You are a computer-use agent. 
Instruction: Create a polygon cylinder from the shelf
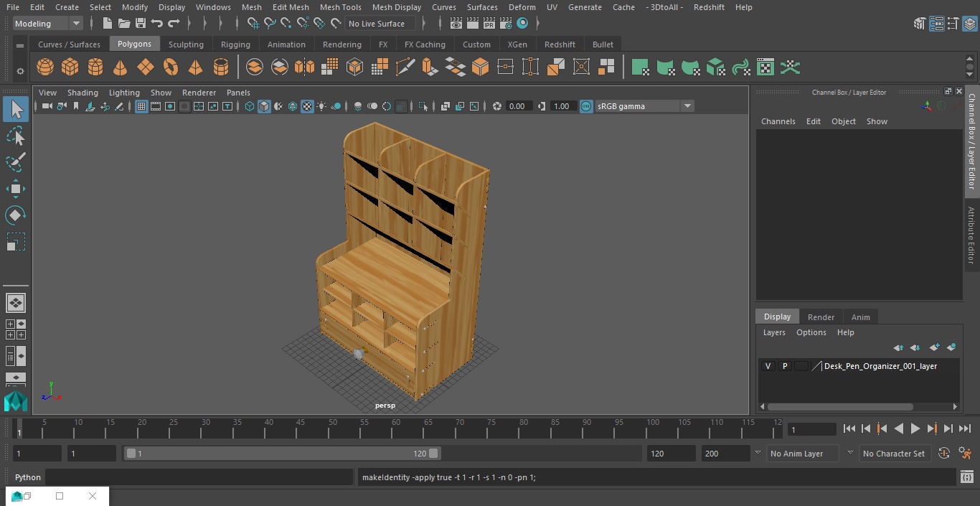click(95, 67)
